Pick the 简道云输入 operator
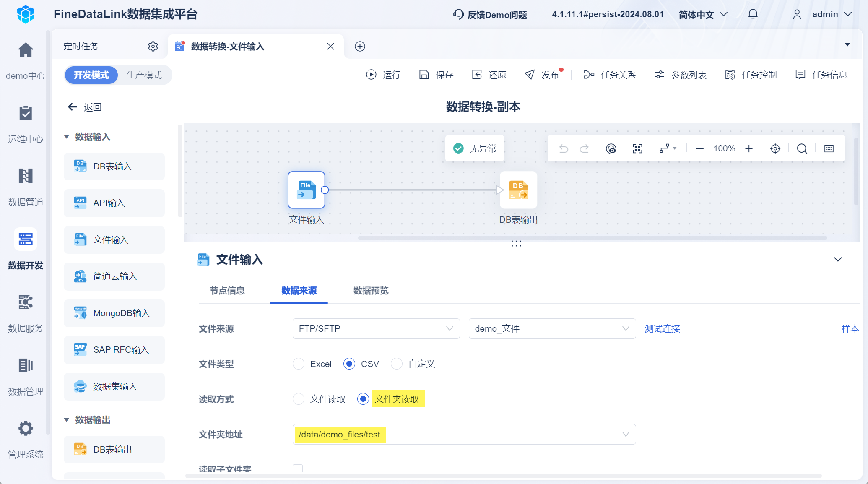The width and height of the screenshot is (868, 484). [x=114, y=276]
